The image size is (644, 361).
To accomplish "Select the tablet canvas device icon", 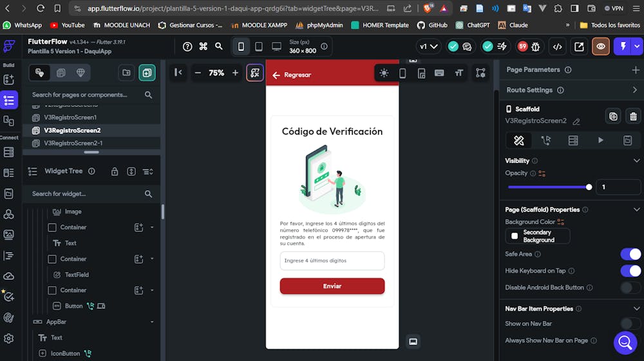I will [x=259, y=46].
